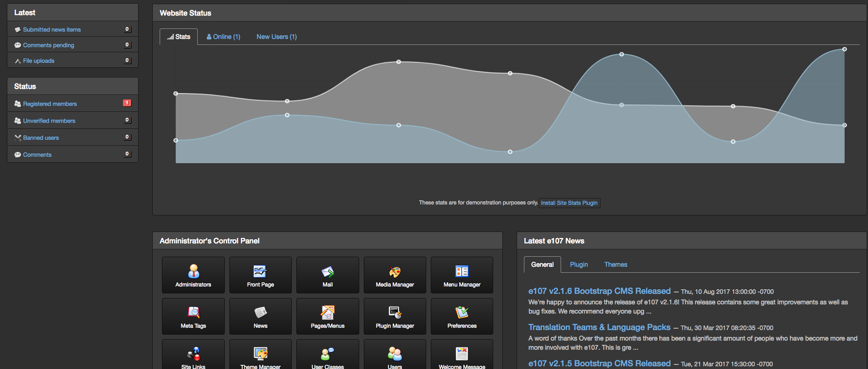
Task: Click the Registered members link
Action: pos(50,104)
